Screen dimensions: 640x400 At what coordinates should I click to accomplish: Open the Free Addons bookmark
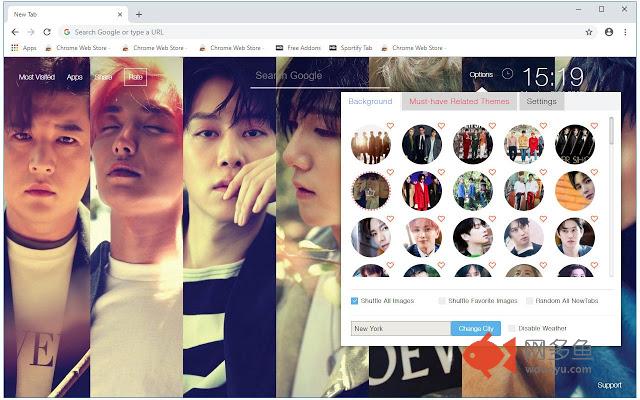298,48
